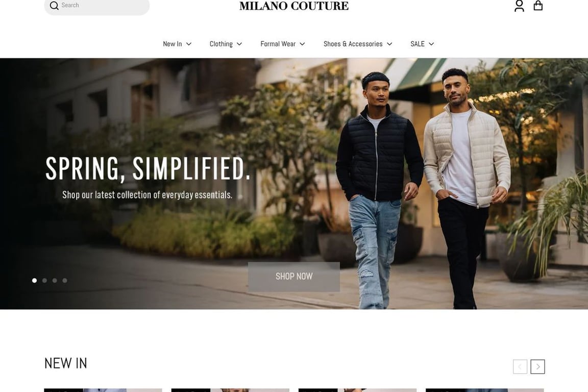Image resolution: width=588 pixels, height=392 pixels.
Task: Focus the Search input field
Action: (97, 6)
